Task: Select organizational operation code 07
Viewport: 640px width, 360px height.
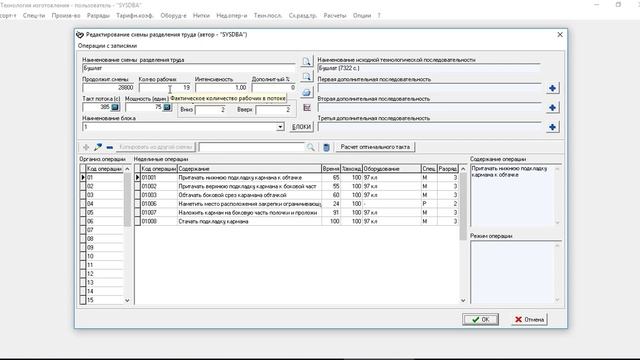Action: click(104, 230)
